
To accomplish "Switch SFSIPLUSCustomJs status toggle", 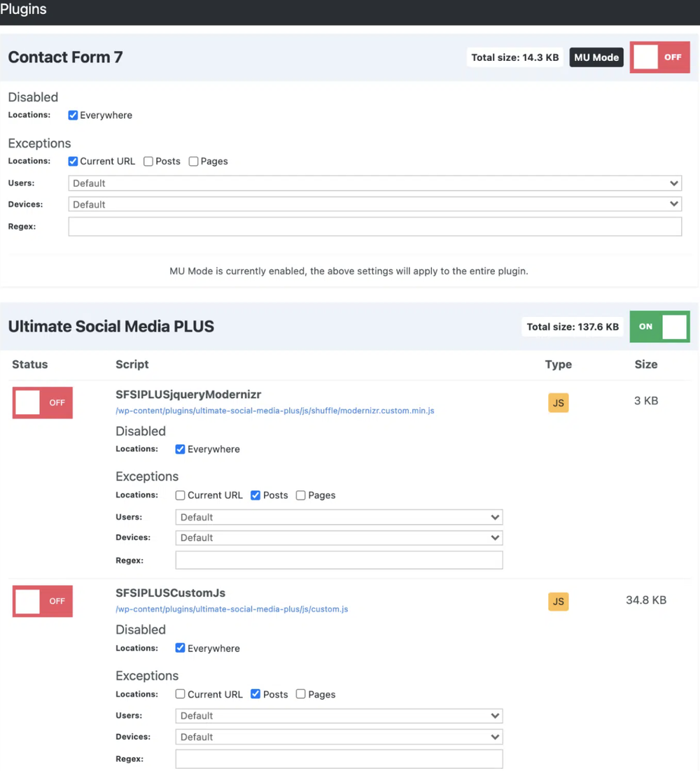I will (x=42, y=601).
